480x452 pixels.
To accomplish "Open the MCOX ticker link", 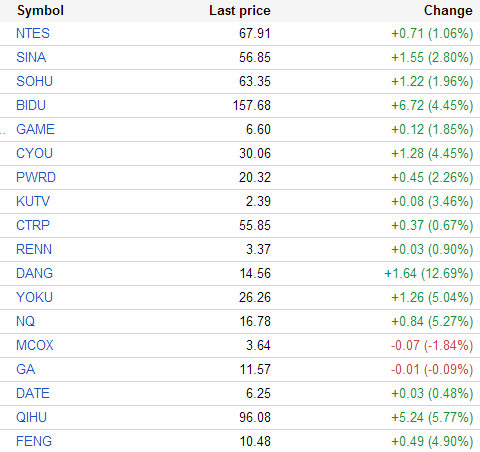I will click(35, 345).
